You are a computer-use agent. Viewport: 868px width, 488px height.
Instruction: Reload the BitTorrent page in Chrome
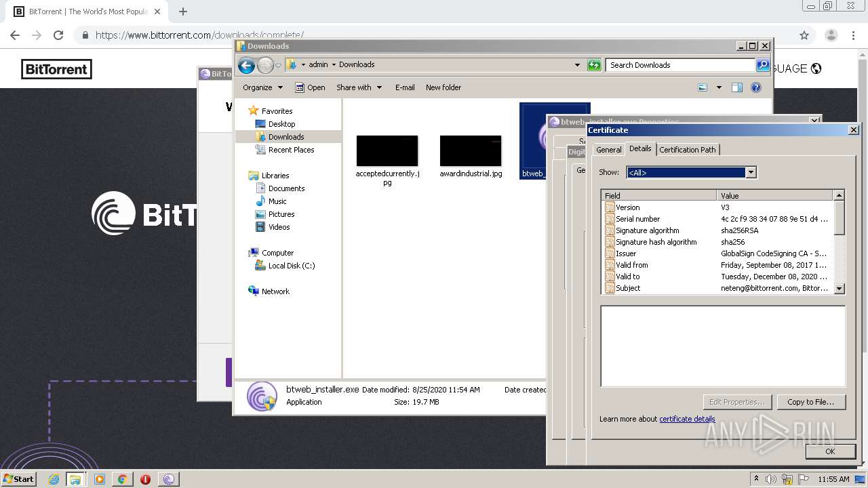pos(58,35)
